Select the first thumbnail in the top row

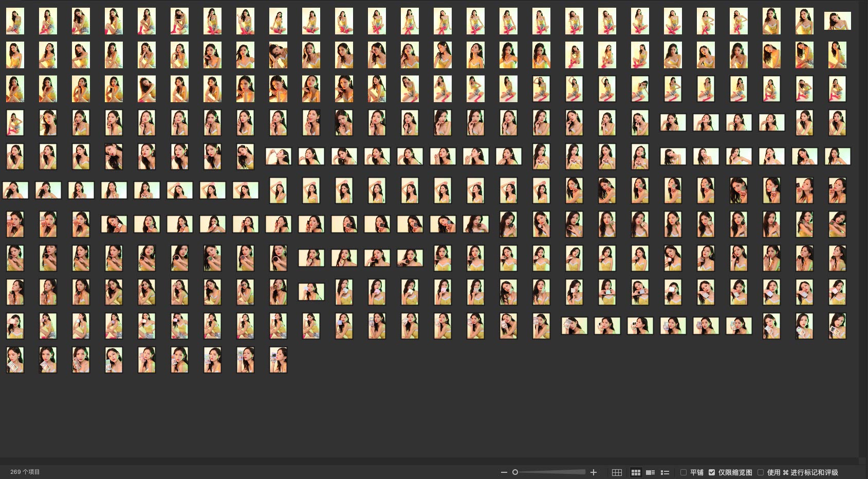[x=15, y=21]
